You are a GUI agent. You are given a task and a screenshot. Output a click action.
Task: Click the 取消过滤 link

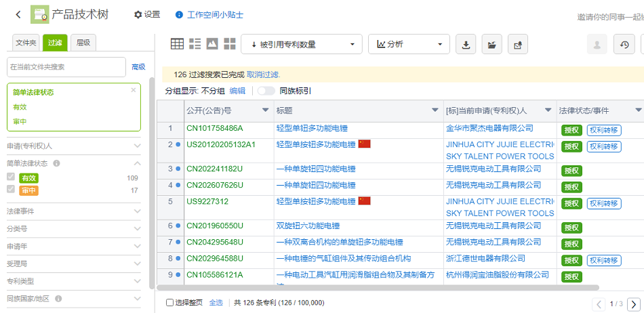263,75
